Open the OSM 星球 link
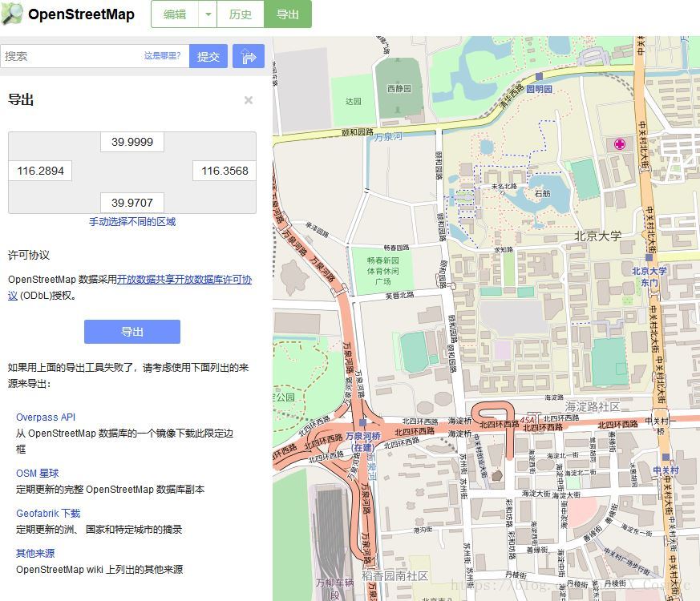The width and height of the screenshot is (700, 601). tap(38, 474)
